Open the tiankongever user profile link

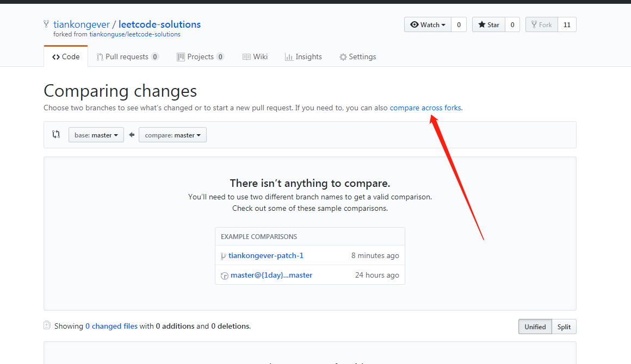point(81,24)
